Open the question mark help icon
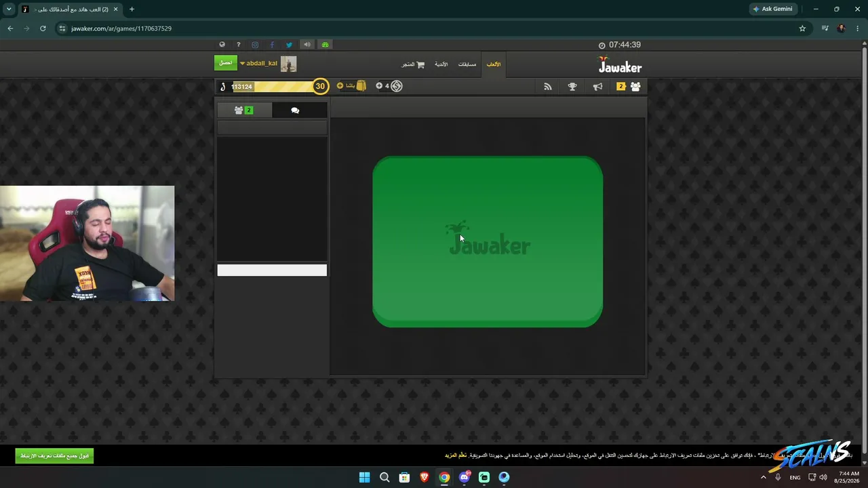 click(x=238, y=45)
